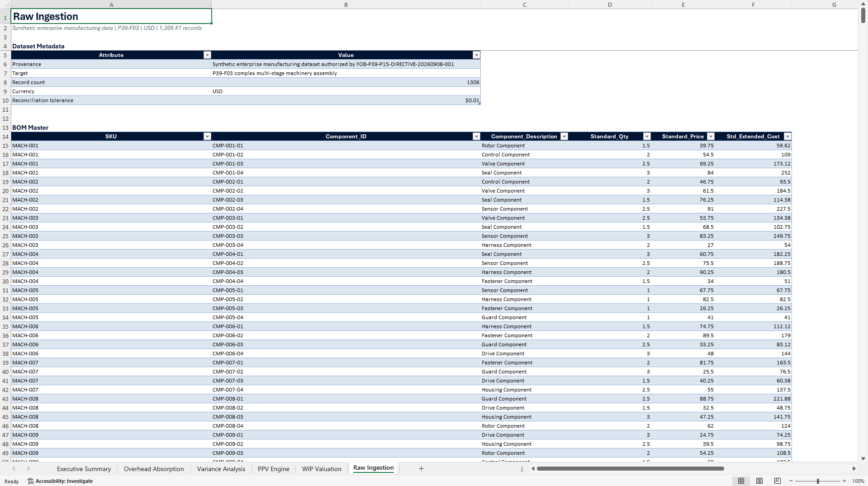
Task: Select column B header
Action: 346,5
